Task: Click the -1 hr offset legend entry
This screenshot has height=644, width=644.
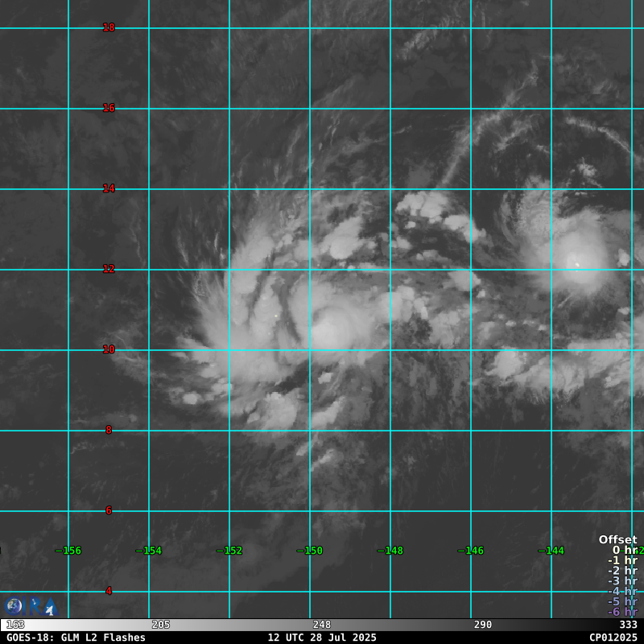Action: point(622,560)
